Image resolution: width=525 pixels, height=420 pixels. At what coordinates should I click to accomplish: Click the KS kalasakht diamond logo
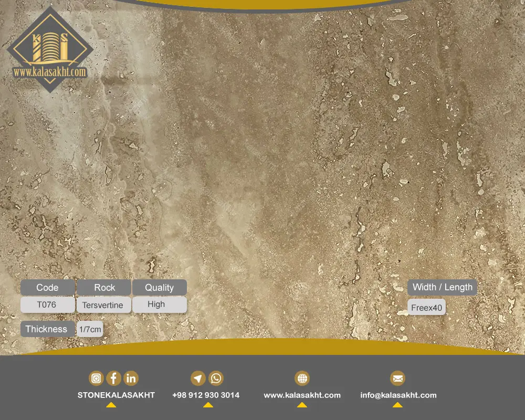[x=50, y=49]
